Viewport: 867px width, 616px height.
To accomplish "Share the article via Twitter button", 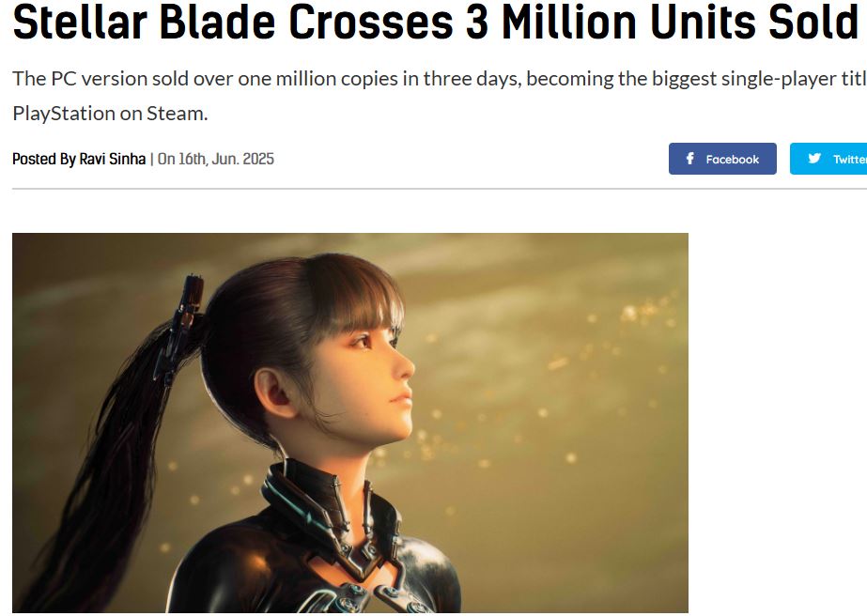I will (x=828, y=159).
